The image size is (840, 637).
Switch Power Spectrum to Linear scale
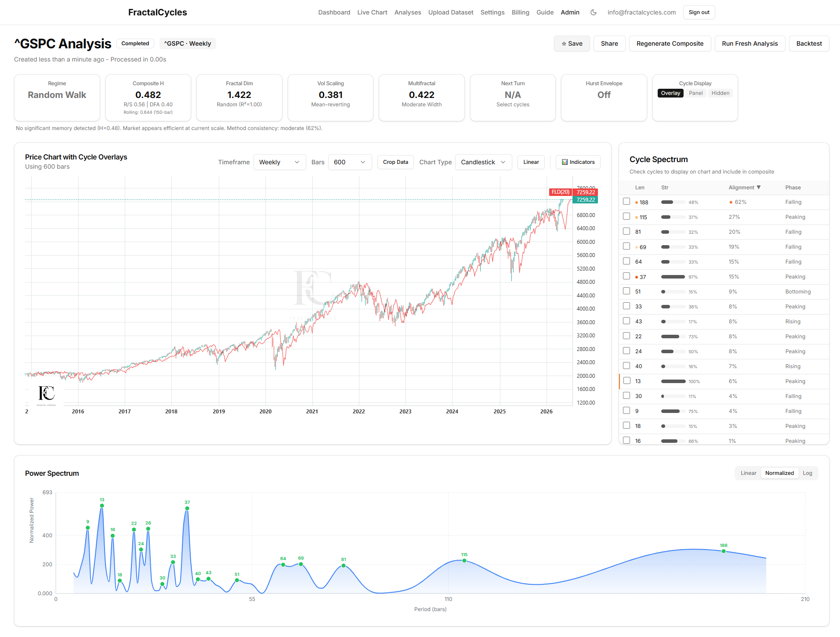point(748,473)
